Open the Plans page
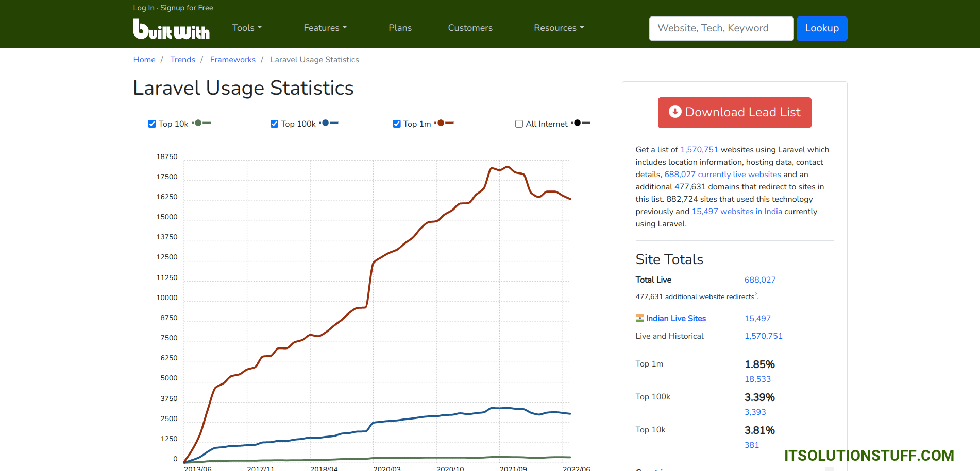The image size is (980, 471). pos(400,28)
